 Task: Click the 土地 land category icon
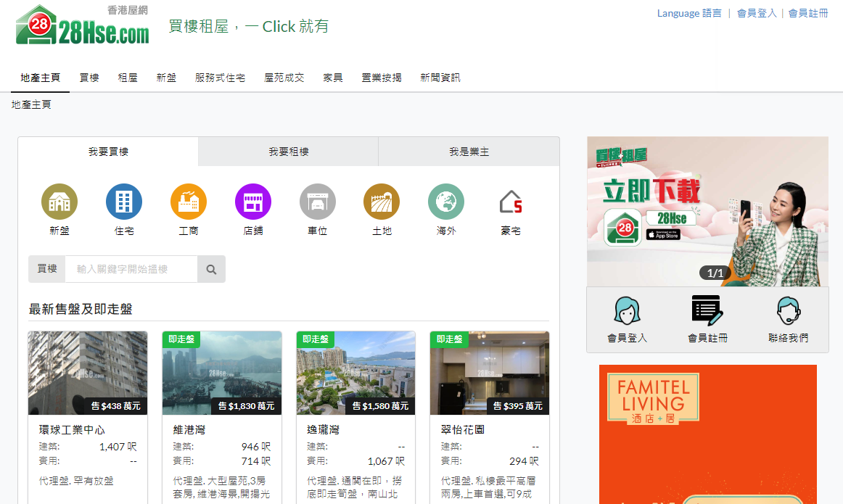[382, 202]
